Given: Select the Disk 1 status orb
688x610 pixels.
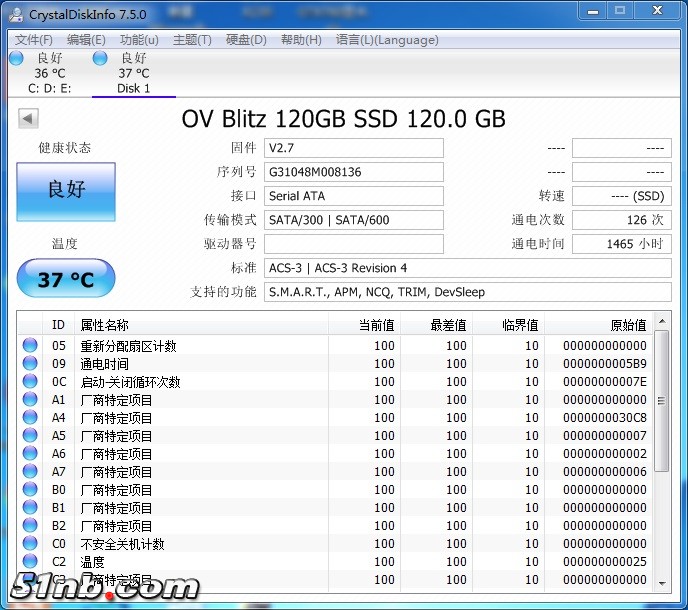Looking at the screenshot, I should coord(100,58).
